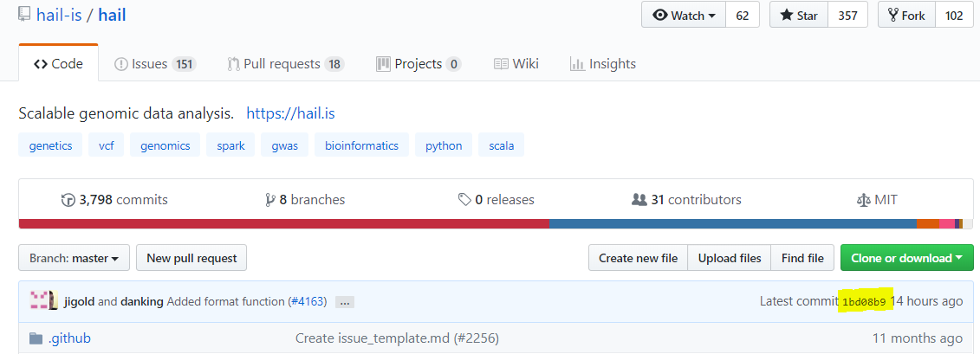
Task: Click the red segment of language bar
Action: [284, 223]
